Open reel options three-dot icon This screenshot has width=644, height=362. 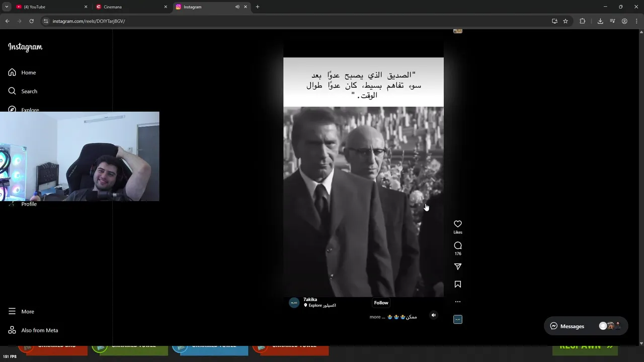(458, 302)
